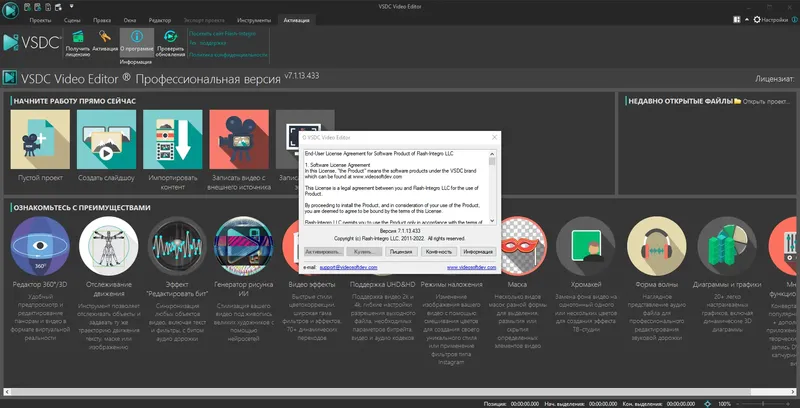The image size is (800, 408).
Task: Click the Импортировать контент tile
Action: (173, 139)
